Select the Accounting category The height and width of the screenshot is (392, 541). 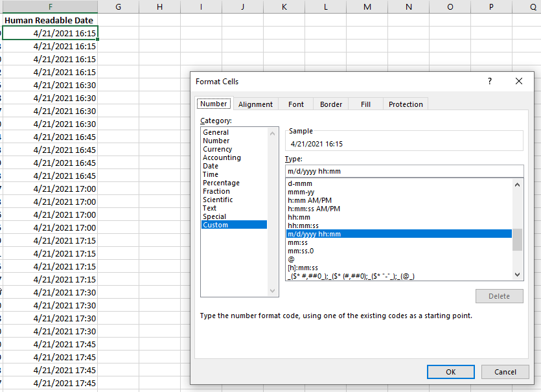coord(222,157)
